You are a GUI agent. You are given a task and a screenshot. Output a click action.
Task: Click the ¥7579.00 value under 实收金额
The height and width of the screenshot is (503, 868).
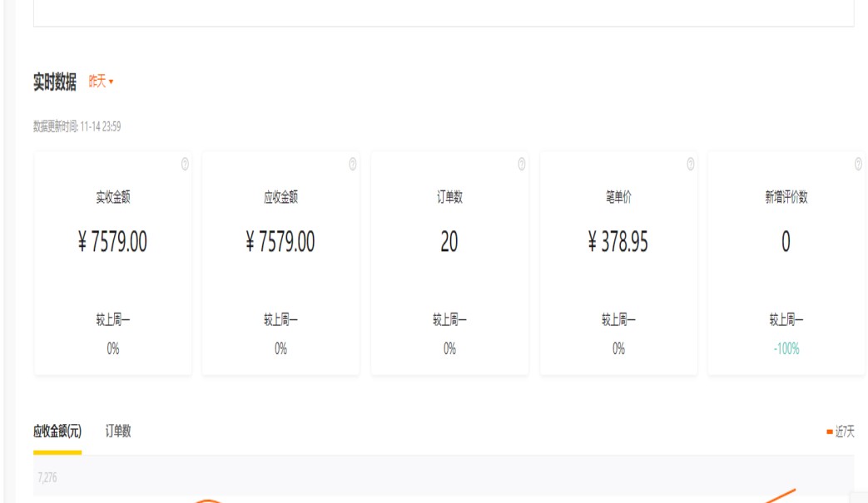click(113, 242)
